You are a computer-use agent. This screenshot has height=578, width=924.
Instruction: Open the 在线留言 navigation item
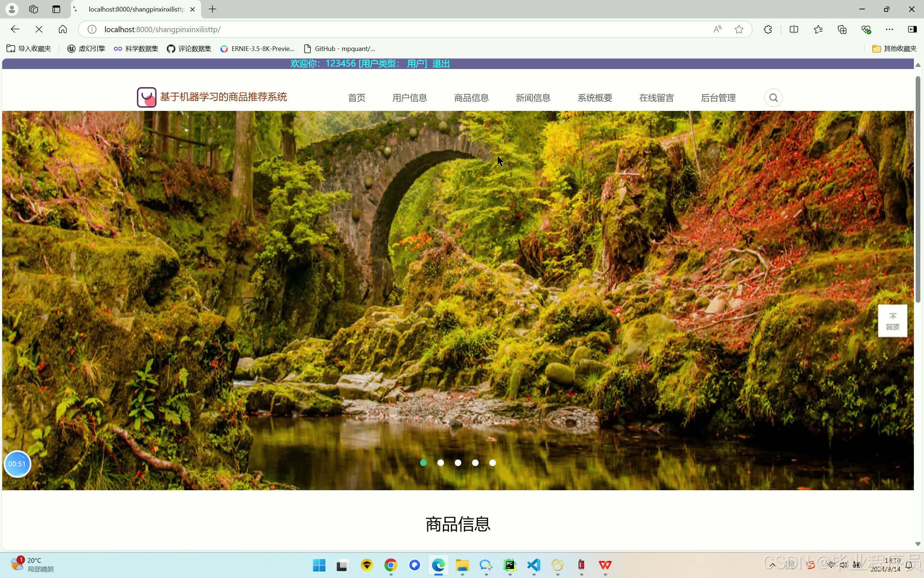[x=656, y=98]
